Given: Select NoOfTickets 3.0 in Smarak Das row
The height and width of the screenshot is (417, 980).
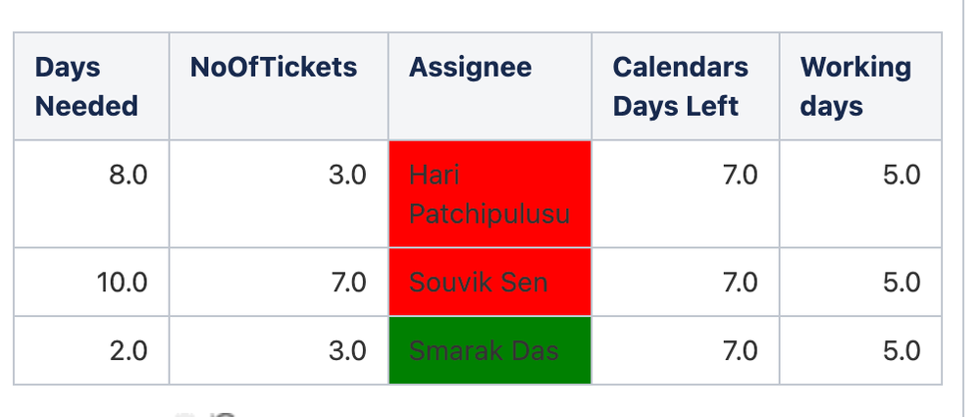Looking at the screenshot, I should click(x=348, y=350).
